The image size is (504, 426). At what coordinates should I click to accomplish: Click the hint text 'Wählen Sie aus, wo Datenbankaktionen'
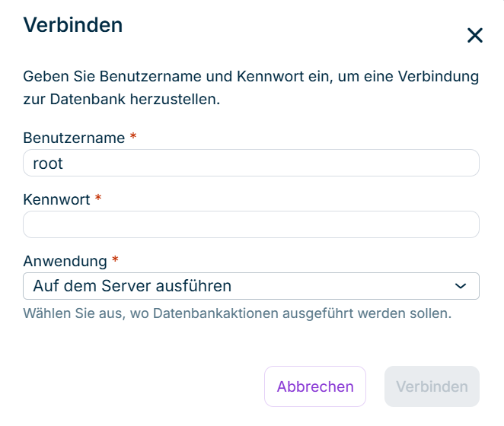click(x=151, y=313)
